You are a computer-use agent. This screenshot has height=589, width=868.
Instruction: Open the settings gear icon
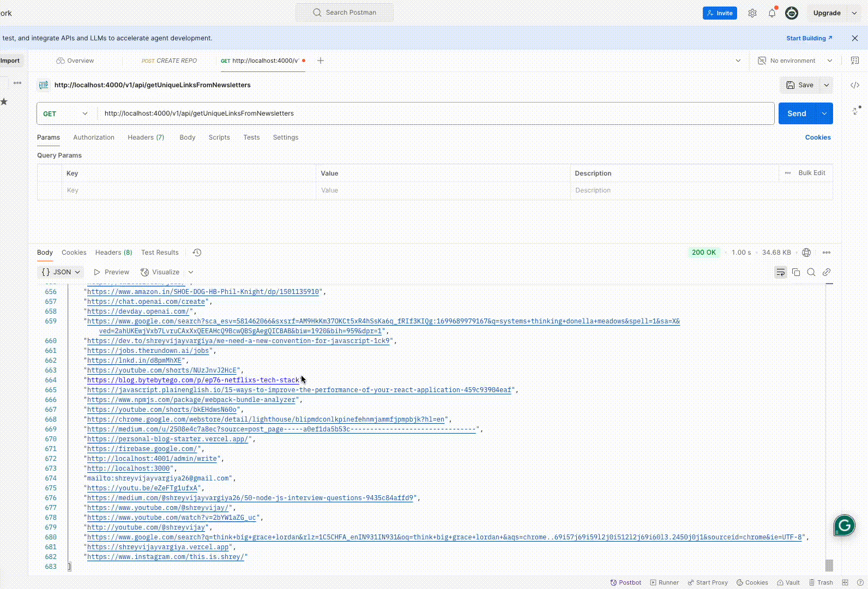(x=752, y=13)
